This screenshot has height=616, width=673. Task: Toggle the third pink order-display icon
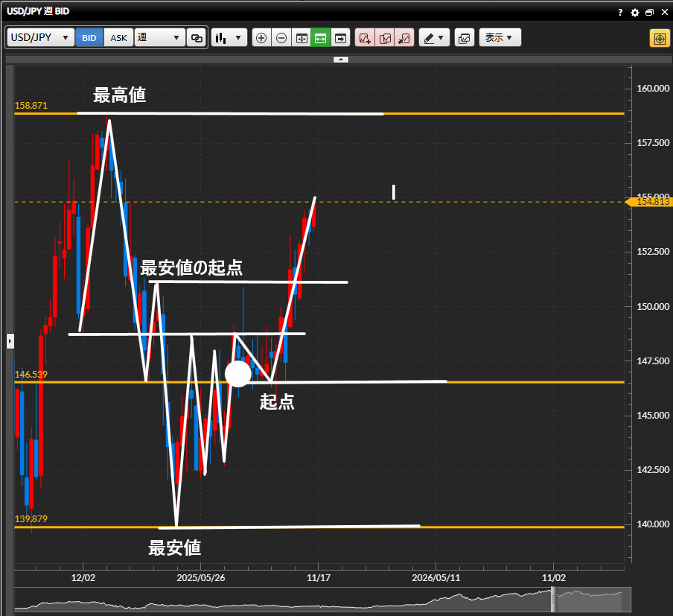tap(404, 38)
